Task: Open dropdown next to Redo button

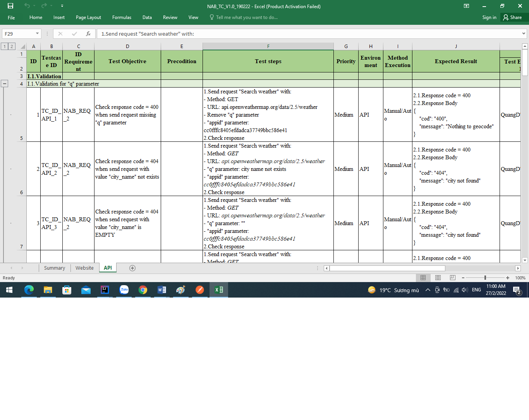Action: coord(52,6)
